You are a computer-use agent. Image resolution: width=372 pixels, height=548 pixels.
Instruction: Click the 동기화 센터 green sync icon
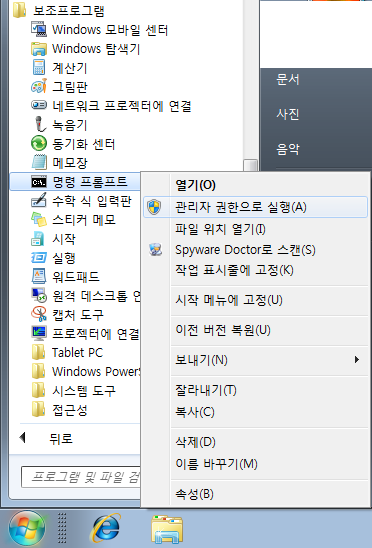39,143
